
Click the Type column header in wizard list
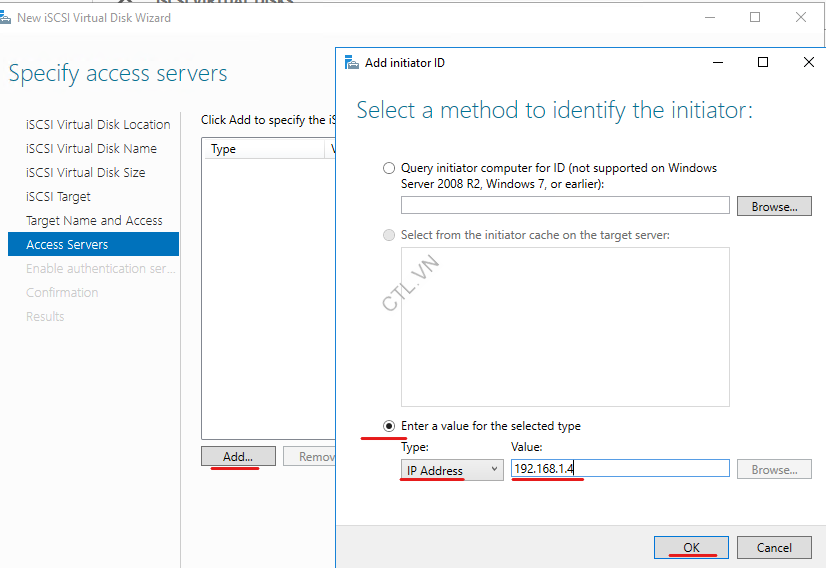tap(263, 149)
